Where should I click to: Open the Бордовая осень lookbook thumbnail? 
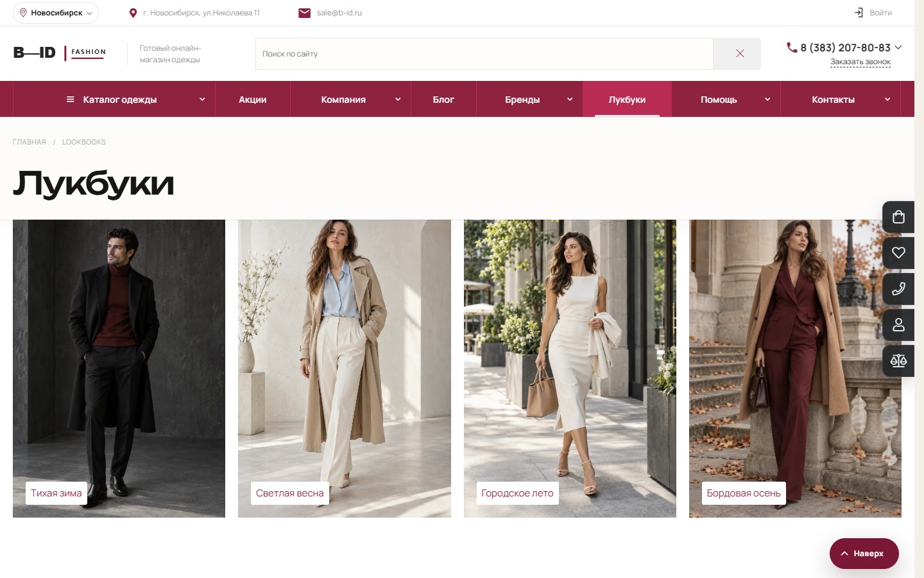795,369
